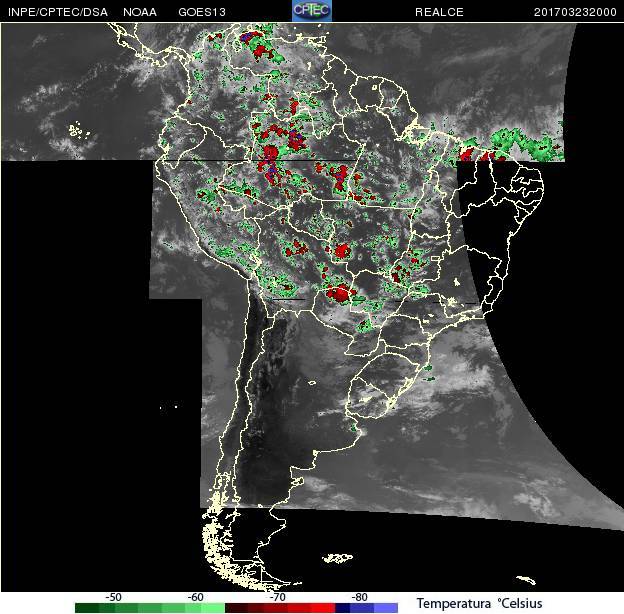Image resolution: width=624 pixels, height=614 pixels.
Task: Click the GOES13 satellite label
Action: point(202,12)
